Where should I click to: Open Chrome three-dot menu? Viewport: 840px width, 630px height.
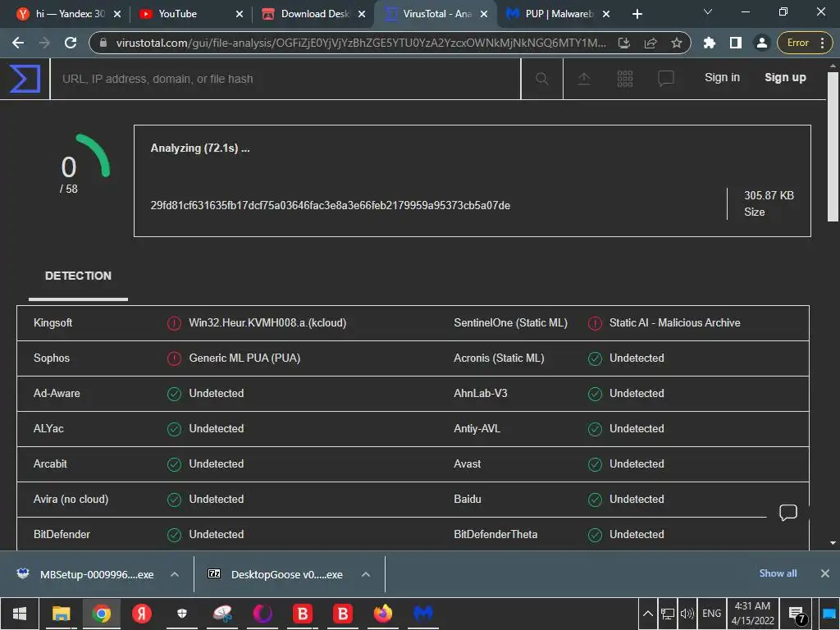click(822, 43)
